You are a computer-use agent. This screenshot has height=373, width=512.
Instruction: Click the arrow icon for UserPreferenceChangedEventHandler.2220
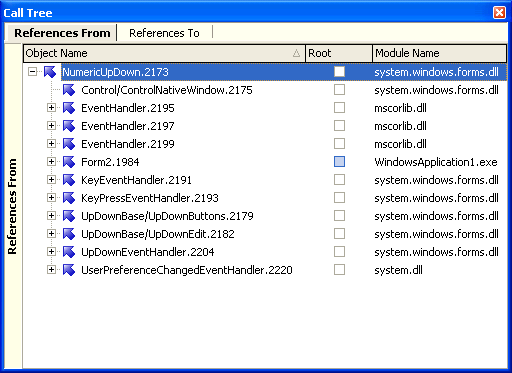click(69, 270)
